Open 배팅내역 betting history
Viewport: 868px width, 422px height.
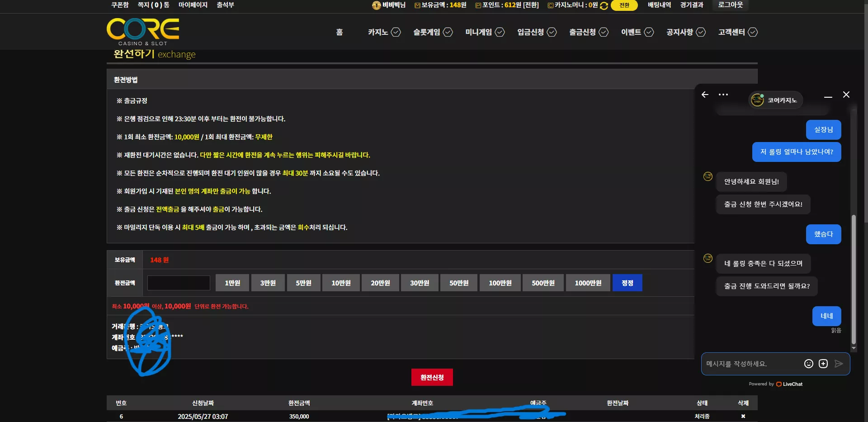[659, 5]
